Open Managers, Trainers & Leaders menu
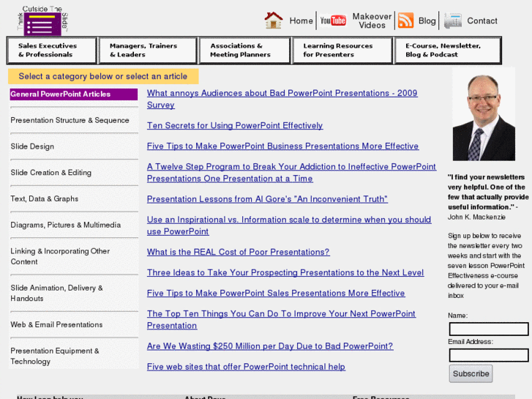The image size is (532, 399). (x=148, y=51)
